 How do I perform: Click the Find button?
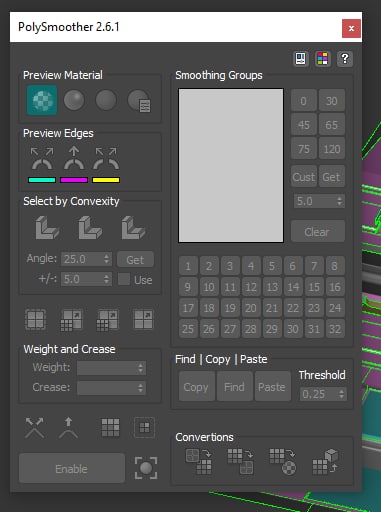tap(234, 387)
